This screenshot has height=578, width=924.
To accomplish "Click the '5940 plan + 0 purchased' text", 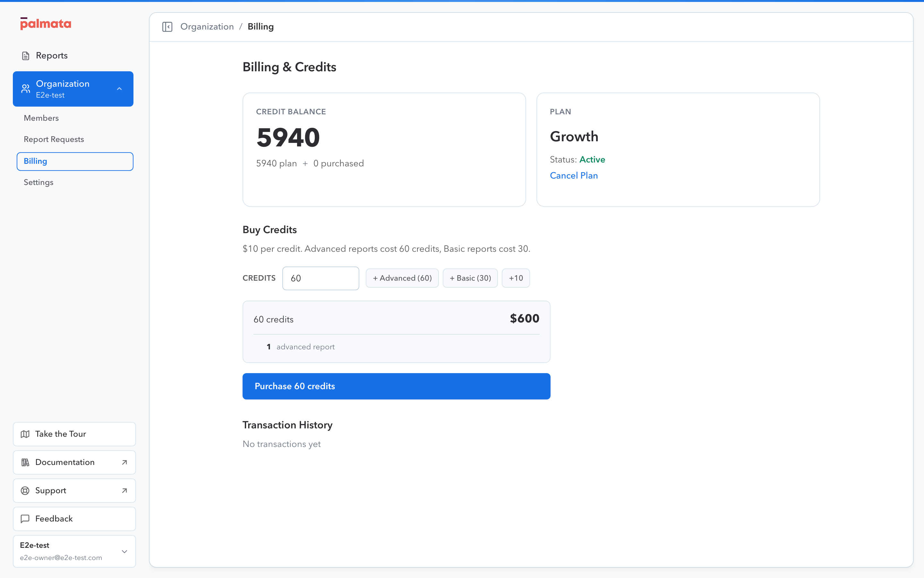I will [310, 164].
